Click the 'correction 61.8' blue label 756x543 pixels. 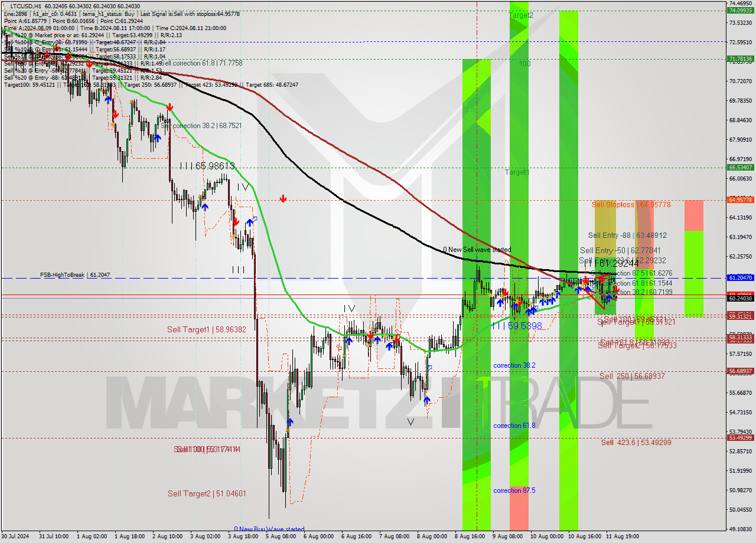[514, 426]
